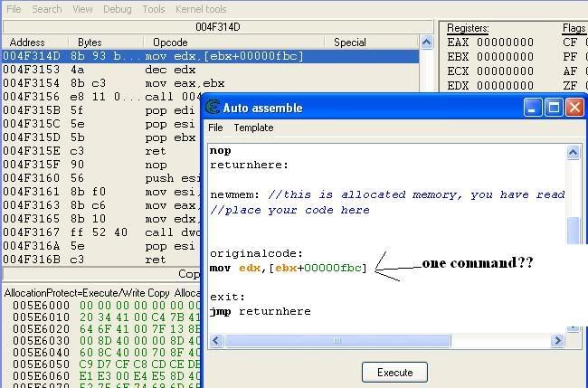Screen dimensions: 588x388
Task: Open the Tools menu dropdown
Action: point(153,9)
